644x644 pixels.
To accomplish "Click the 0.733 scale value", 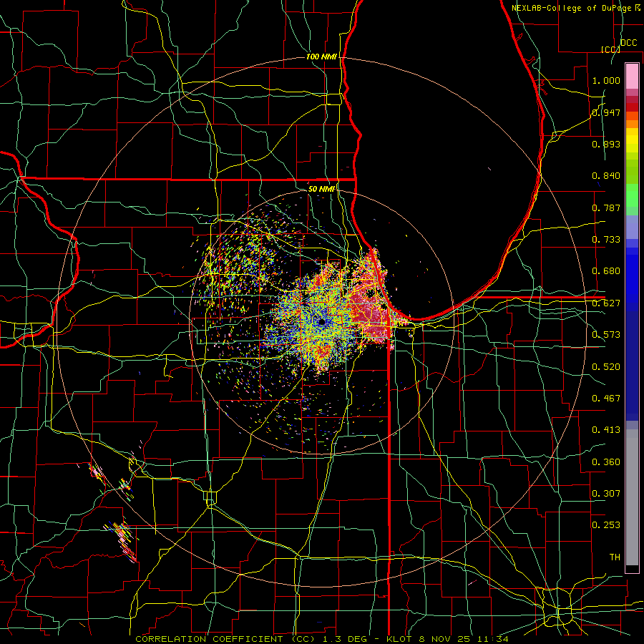I will click(606, 240).
